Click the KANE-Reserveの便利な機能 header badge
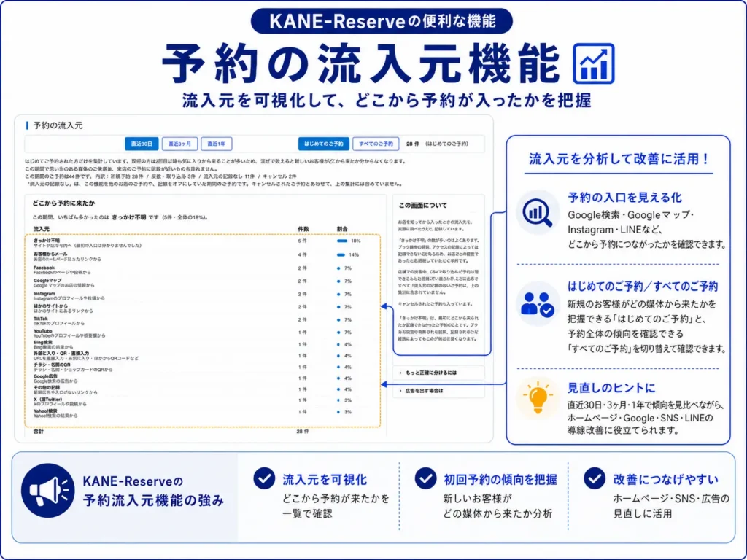Image resolution: width=747 pixels, height=560 pixels. (x=382, y=21)
